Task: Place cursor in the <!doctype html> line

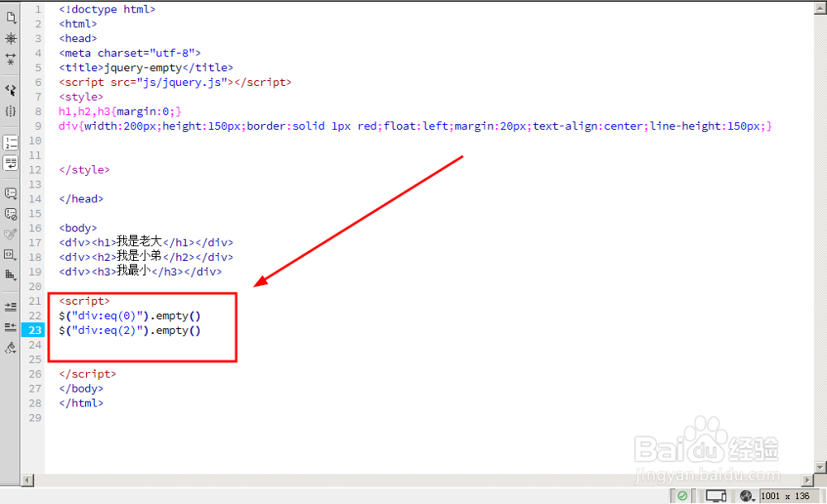Action: 107,9
